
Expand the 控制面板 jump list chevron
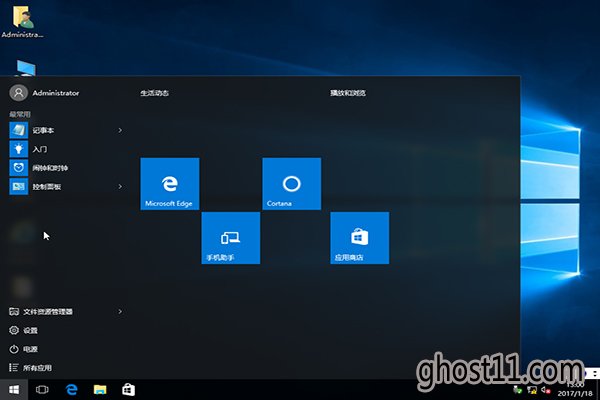(x=120, y=186)
